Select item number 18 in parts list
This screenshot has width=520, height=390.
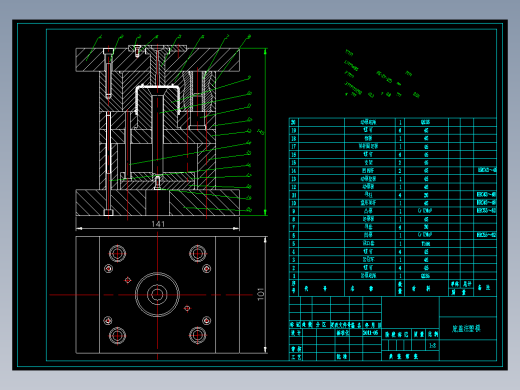click(x=294, y=138)
